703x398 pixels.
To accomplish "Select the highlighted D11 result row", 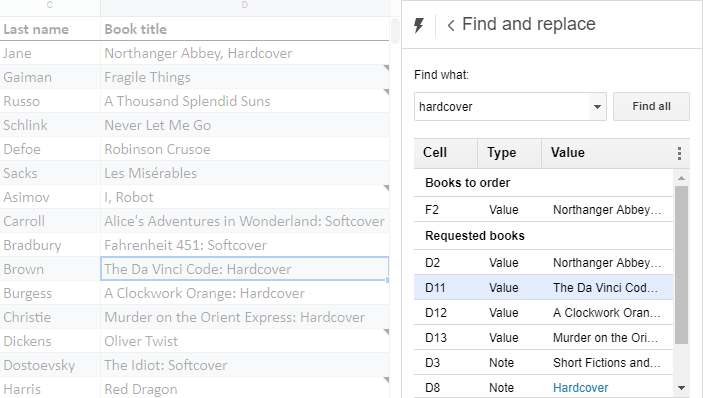I will click(x=543, y=288).
